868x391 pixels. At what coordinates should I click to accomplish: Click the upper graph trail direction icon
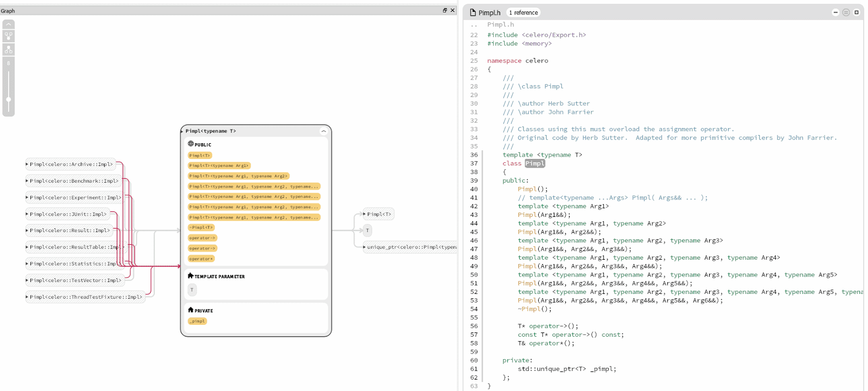[9, 36]
